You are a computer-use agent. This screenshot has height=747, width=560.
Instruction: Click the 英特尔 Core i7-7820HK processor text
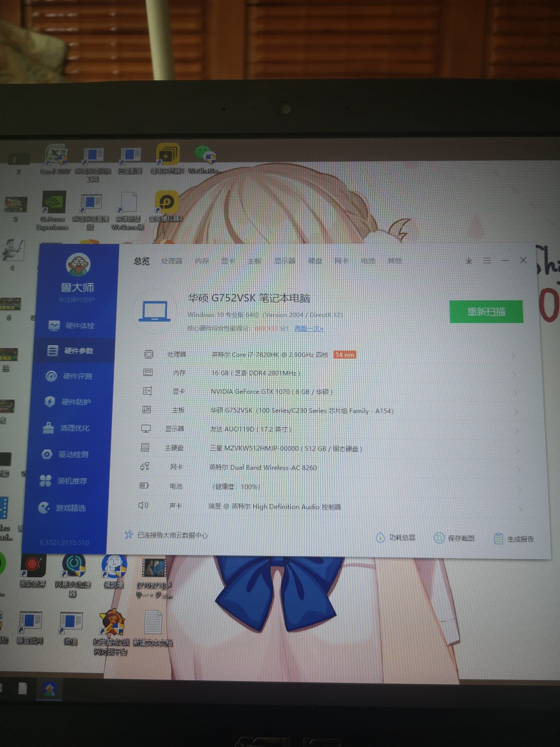click(x=270, y=355)
